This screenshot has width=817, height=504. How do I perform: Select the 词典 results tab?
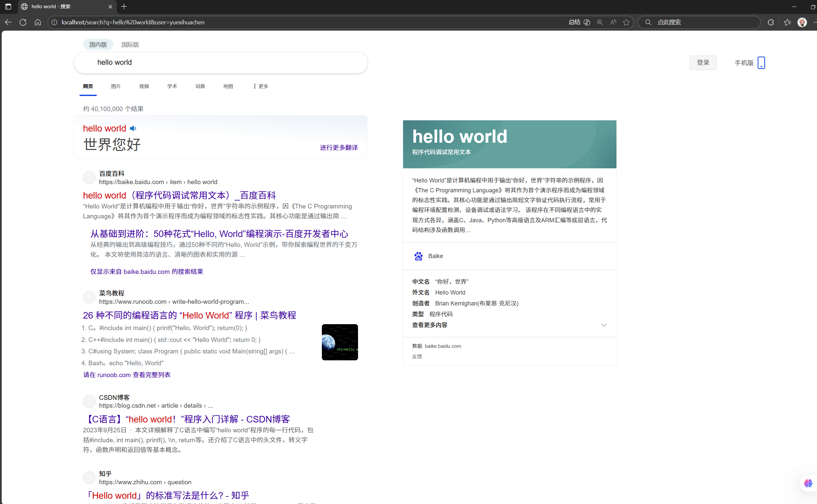pos(200,86)
